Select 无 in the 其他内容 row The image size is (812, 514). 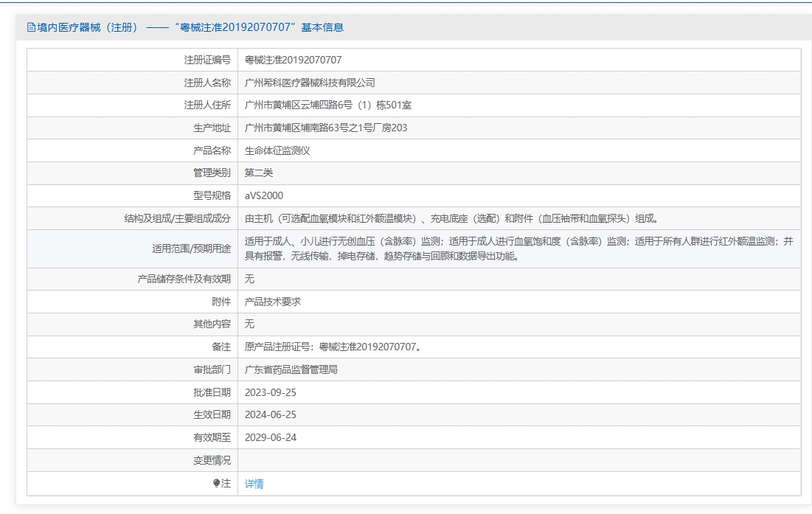(249, 324)
